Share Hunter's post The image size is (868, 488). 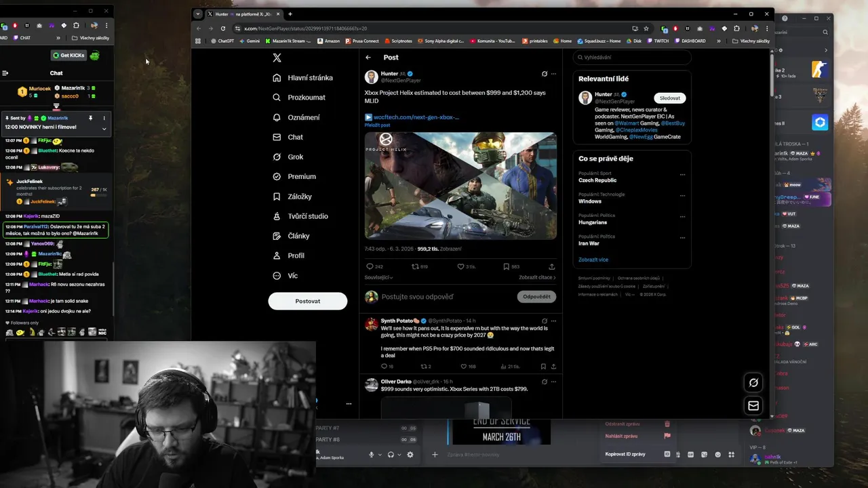click(552, 267)
